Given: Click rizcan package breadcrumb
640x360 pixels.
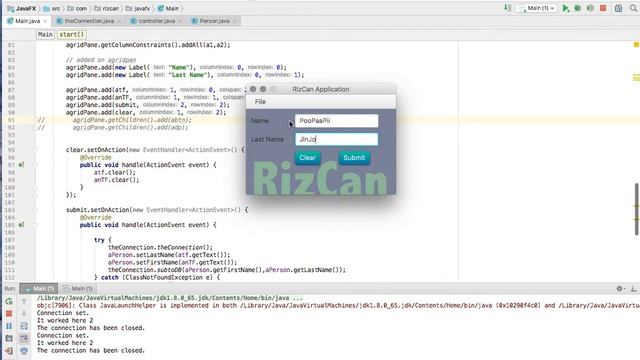Looking at the screenshot, I should coord(107,8).
